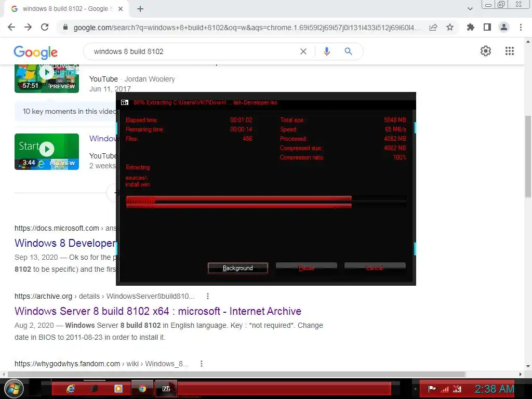
Task: Open Google settings gear
Action: (486, 51)
